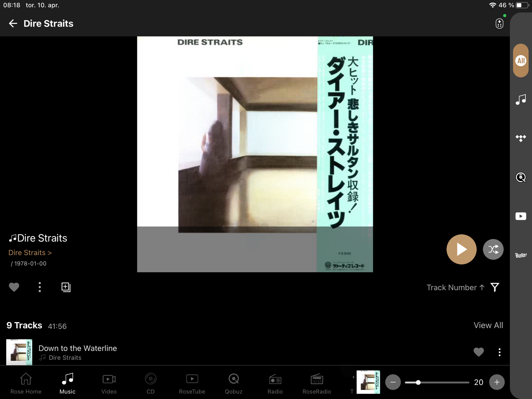The image size is (532, 399).
Task: Check the Wi-Fi status indicator
Action: [492, 5]
